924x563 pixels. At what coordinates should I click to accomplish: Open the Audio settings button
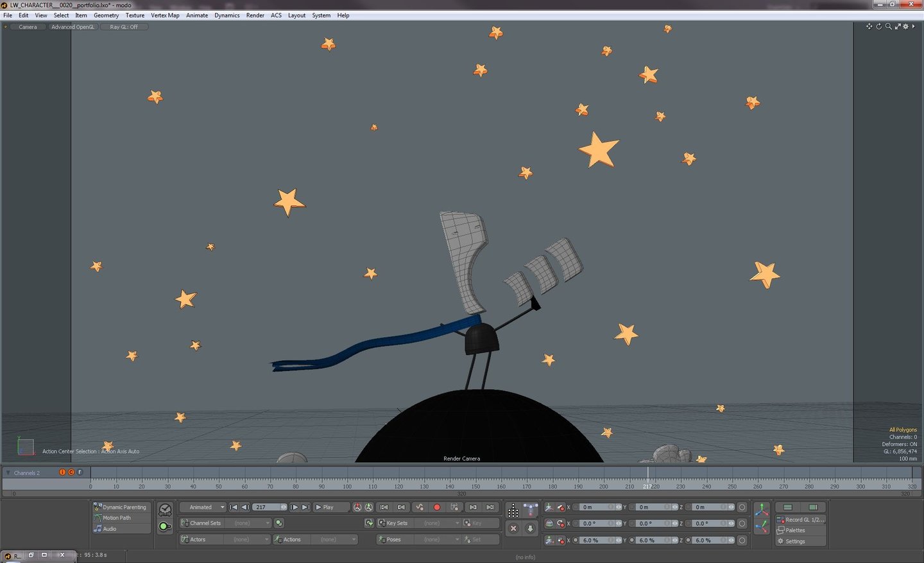109,529
